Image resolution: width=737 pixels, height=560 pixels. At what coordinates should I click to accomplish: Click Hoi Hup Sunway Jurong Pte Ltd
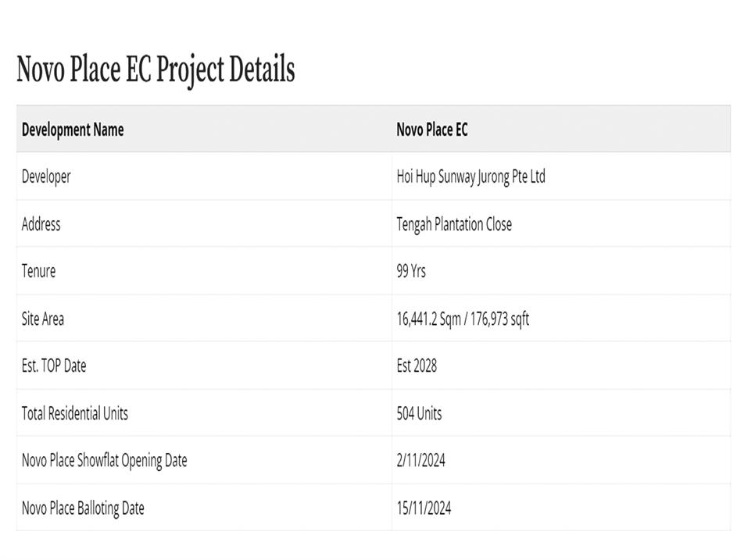pyautogui.click(x=470, y=177)
